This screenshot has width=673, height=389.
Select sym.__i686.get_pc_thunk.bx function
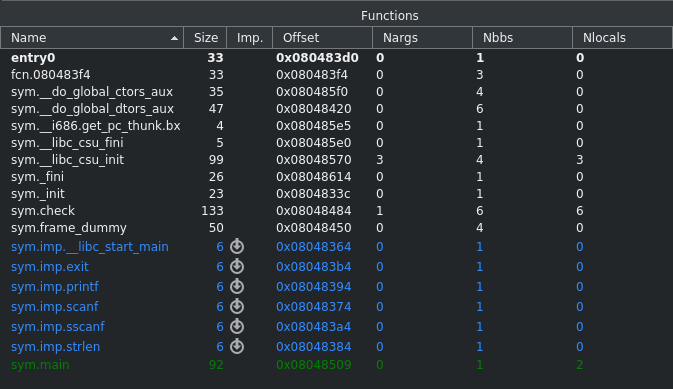coord(96,126)
